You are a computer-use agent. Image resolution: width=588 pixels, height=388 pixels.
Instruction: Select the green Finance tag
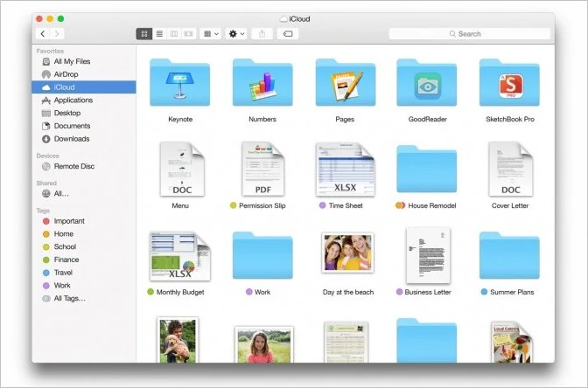coord(84,260)
